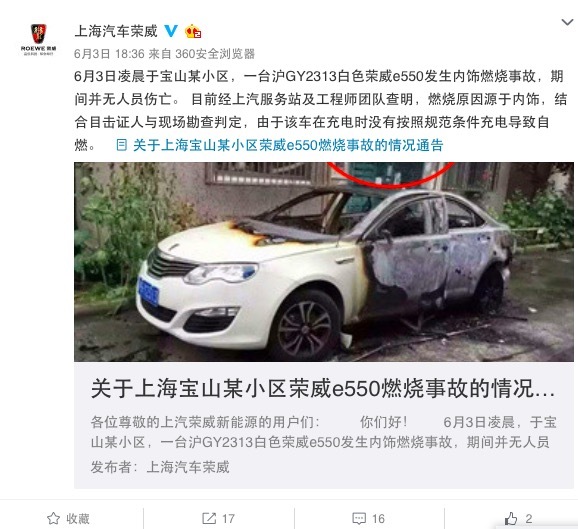Viewport: 578px width, 529px height.
Task: Click the blue verified V badge
Action: (171, 31)
